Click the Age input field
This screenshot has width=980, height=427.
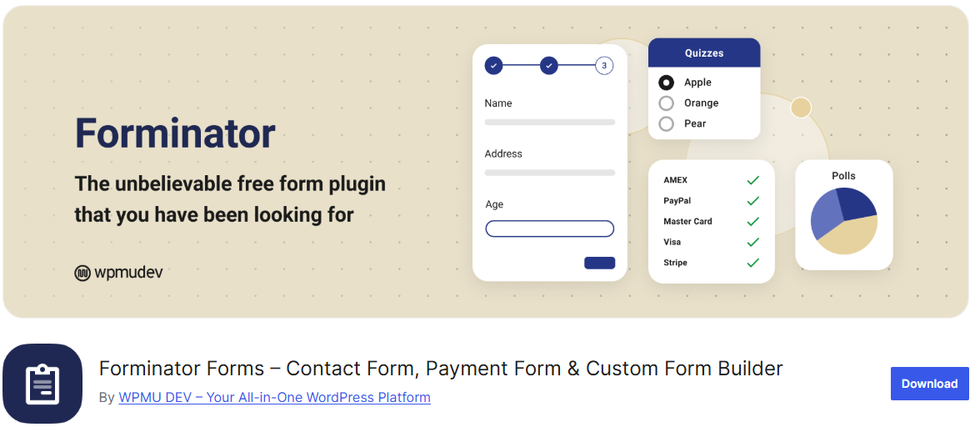click(x=549, y=229)
